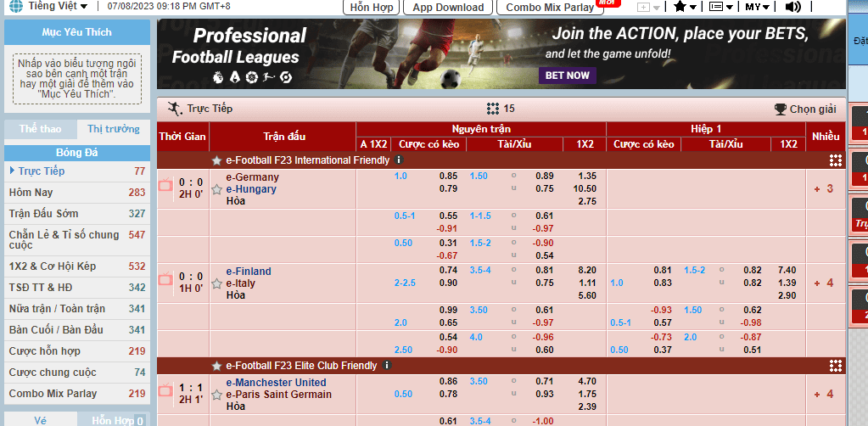Image resolution: width=868 pixels, height=426 pixels.
Task: Click grid icon on International Friendly row
Action: click(x=836, y=160)
